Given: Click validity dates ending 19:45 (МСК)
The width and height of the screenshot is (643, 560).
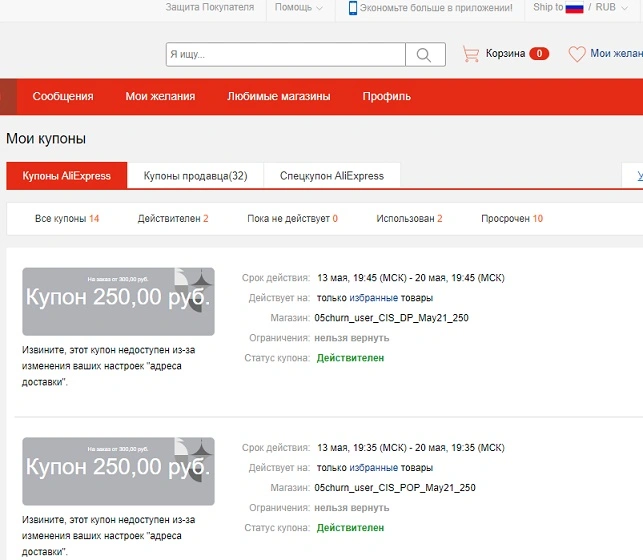Looking at the screenshot, I should click(x=411, y=278).
